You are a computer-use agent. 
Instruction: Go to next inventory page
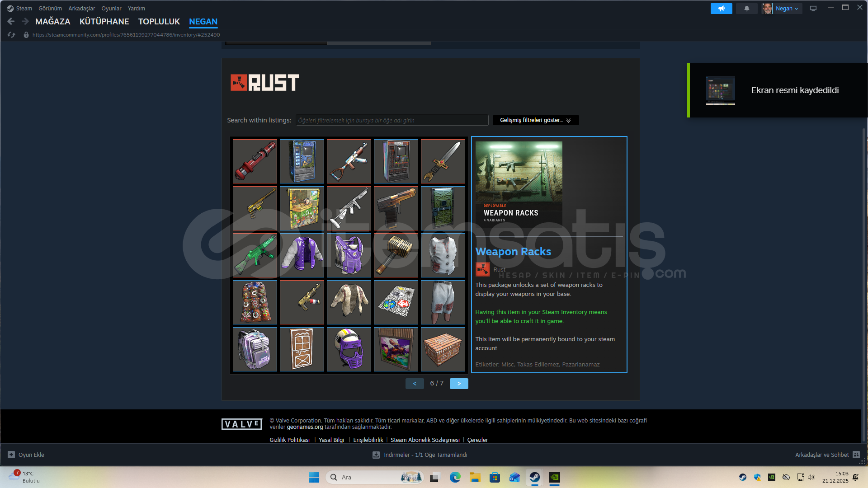tap(459, 384)
